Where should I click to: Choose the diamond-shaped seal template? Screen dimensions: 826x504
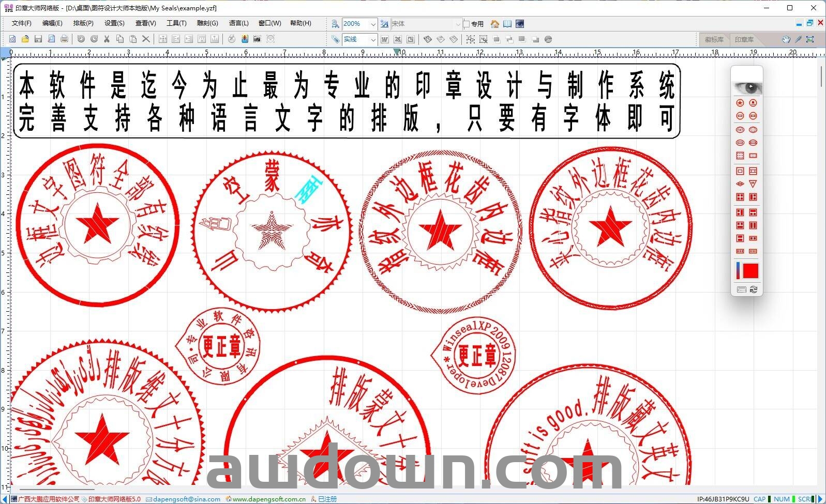pyautogui.click(x=740, y=184)
